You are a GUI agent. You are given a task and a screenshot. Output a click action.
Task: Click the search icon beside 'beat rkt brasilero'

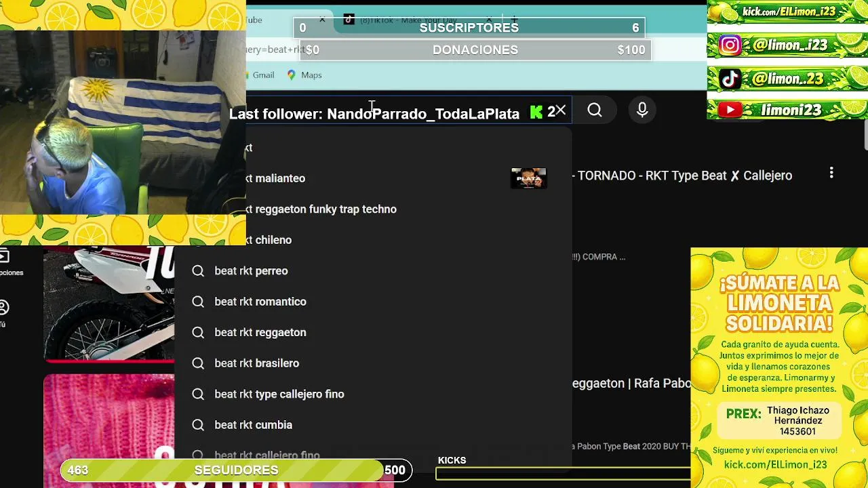pyautogui.click(x=198, y=363)
